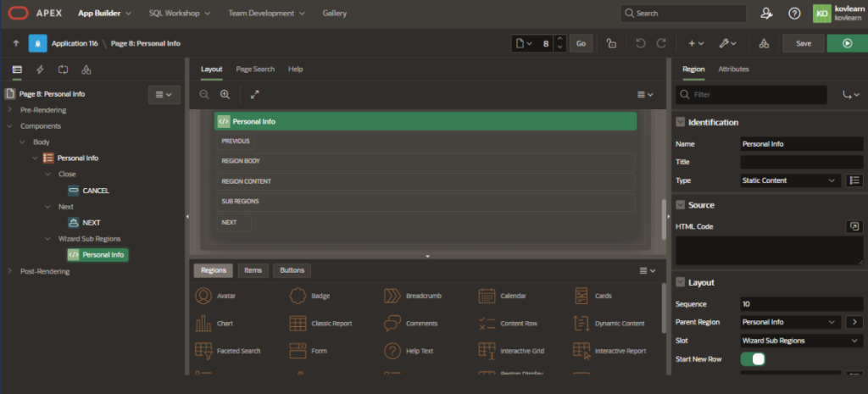Open the Administration user-settings icon
The height and width of the screenshot is (394, 868).
766,14
